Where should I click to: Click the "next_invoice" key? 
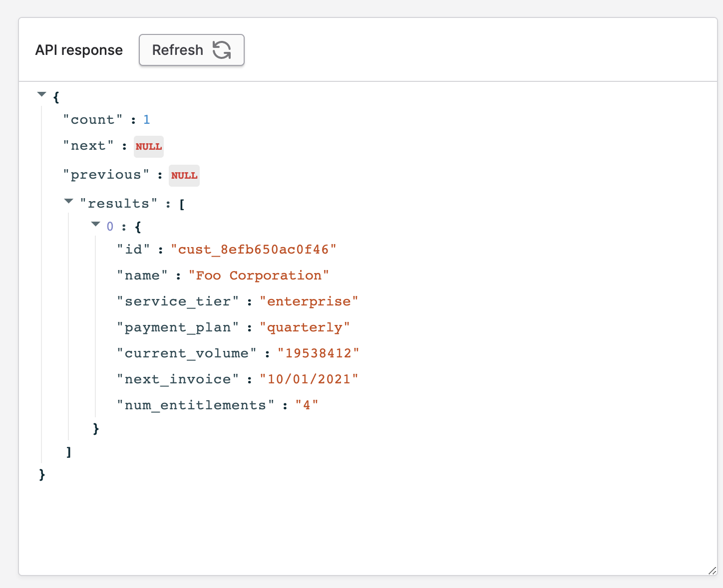pos(178,379)
